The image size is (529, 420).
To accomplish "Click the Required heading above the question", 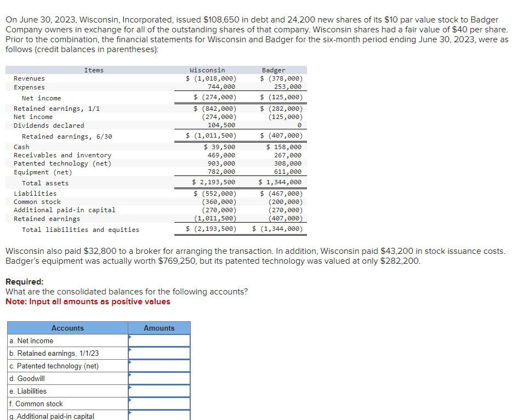I will (x=24, y=282).
